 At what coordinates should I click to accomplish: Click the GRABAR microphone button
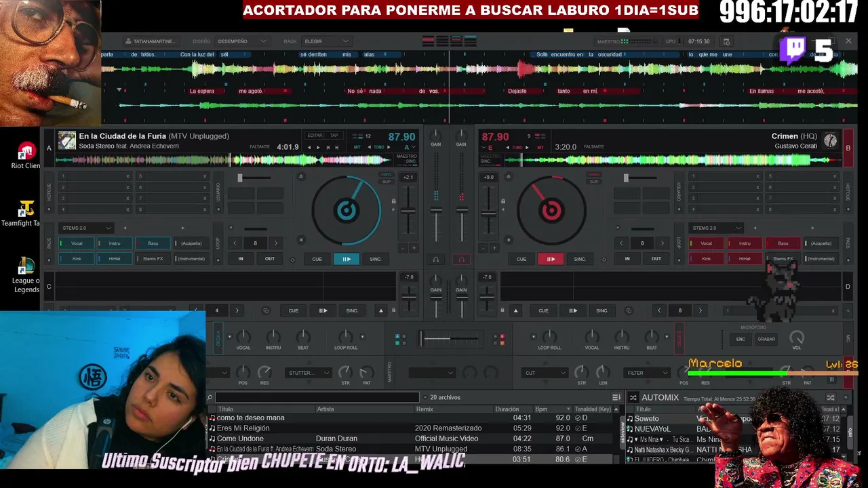click(x=766, y=339)
